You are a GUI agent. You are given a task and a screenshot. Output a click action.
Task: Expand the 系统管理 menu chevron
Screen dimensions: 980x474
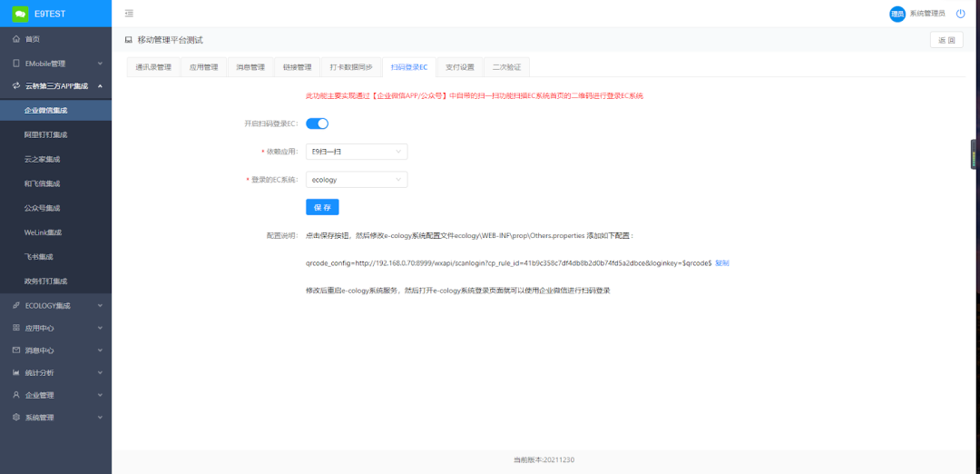(x=100, y=417)
